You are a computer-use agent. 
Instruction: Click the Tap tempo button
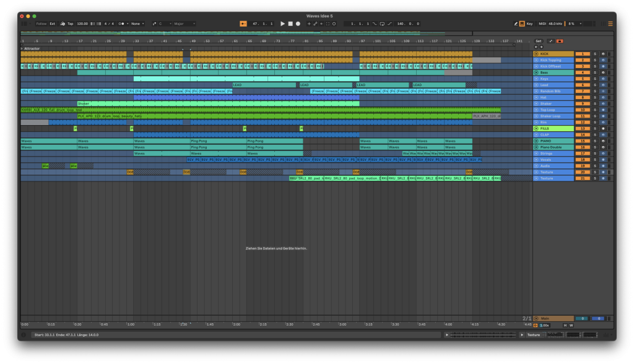[70, 24]
